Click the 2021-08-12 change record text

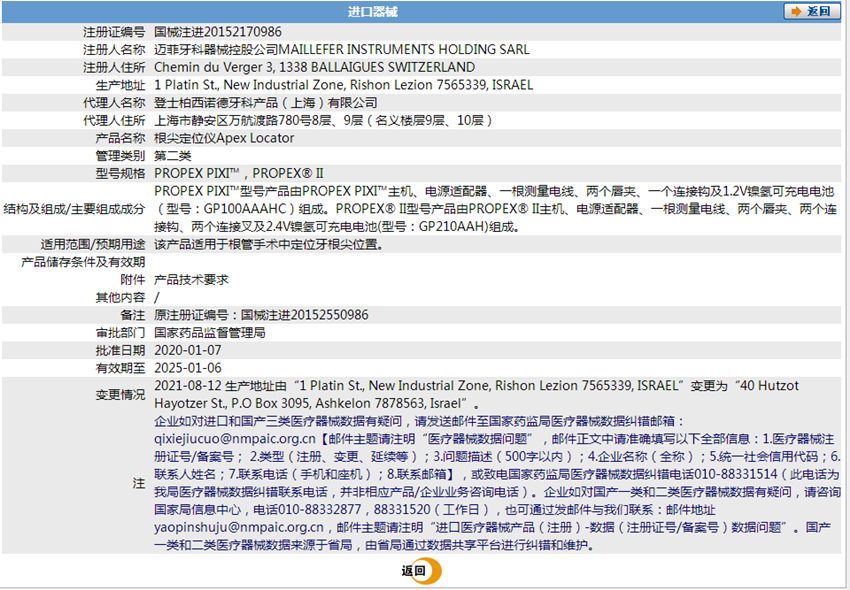click(476, 395)
